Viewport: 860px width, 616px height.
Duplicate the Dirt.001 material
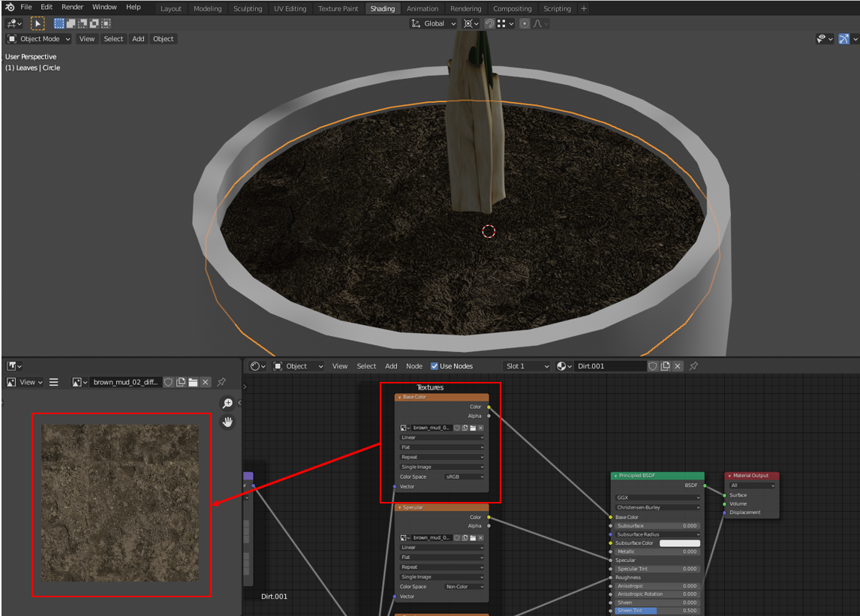[x=666, y=366]
